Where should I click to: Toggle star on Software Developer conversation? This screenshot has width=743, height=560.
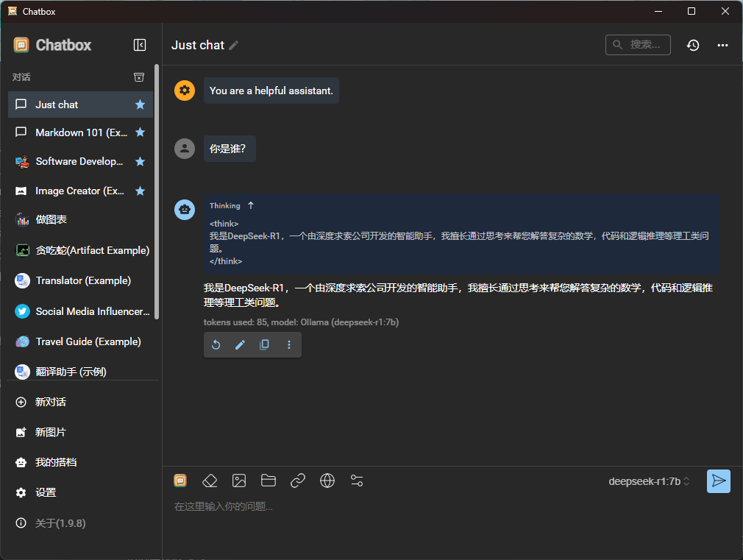pyautogui.click(x=141, y=162)
